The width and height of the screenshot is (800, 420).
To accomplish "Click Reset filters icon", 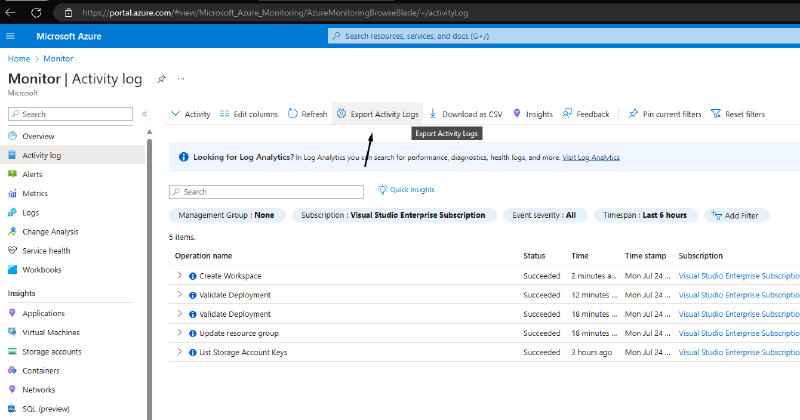I will [x=716, y=114].
